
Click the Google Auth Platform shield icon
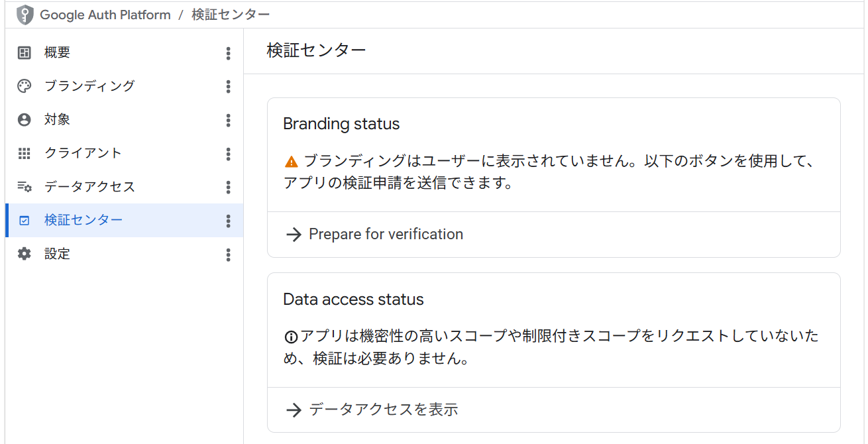click(x=25, y=15)
